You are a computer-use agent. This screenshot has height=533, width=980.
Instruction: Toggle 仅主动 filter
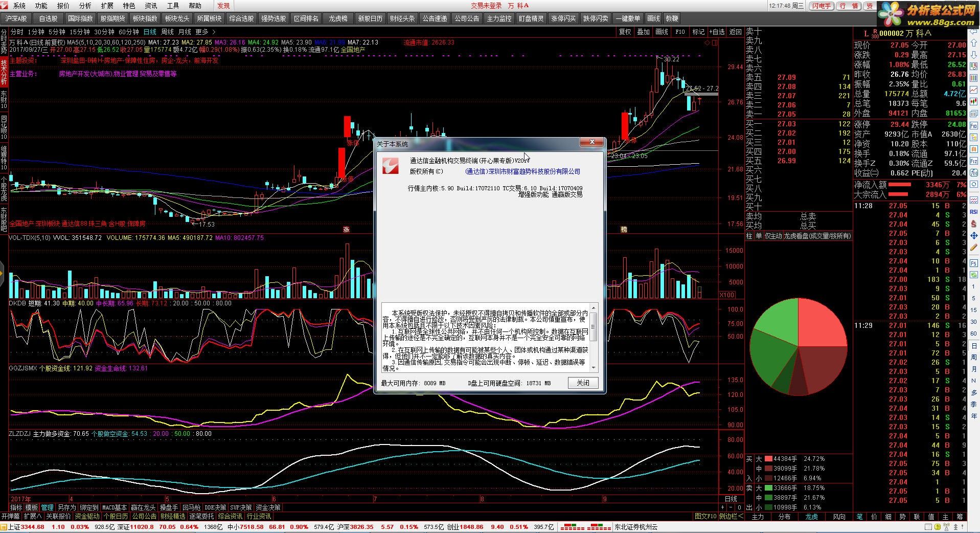773,236
